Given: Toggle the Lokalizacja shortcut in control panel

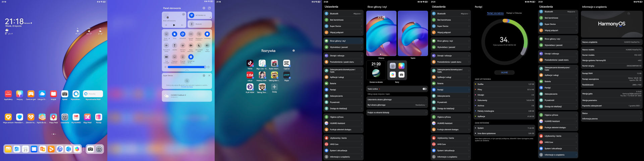Looking at the screenshot, I should click(207, 34).
